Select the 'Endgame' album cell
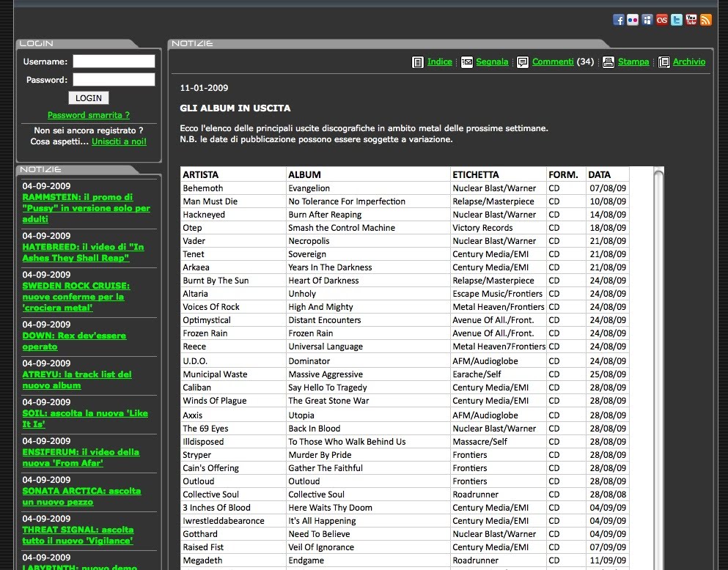728x570 pixels. (368, 560)
